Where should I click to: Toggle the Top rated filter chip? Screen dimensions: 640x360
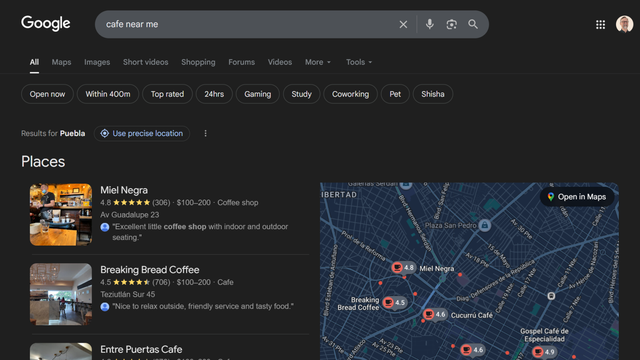(x=167, y=94)
